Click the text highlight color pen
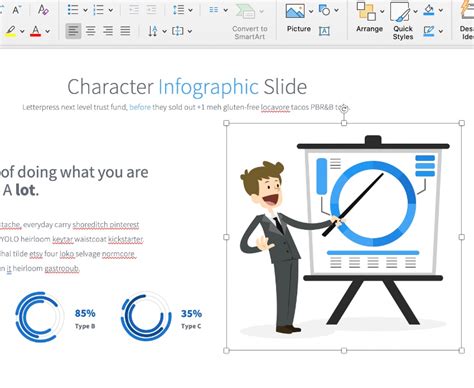 click(x=11, y=31)
